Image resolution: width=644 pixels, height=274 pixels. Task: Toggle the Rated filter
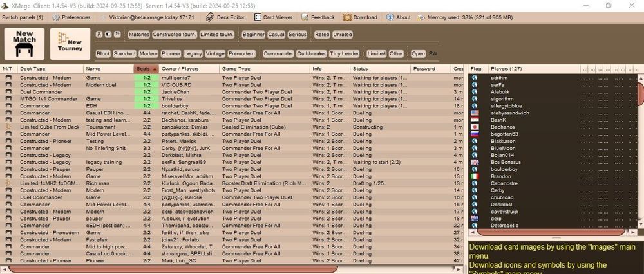point(322,35)
